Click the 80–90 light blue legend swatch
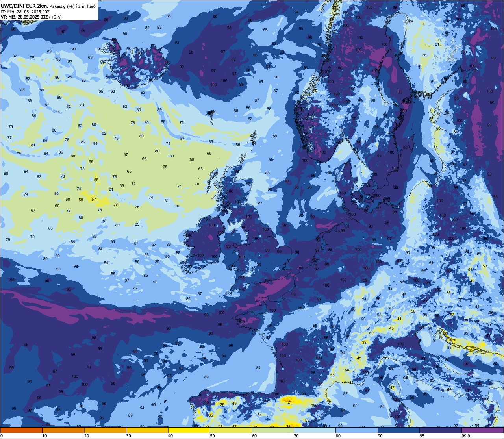The width and height of the screenshot is (504, 439). 357,430
